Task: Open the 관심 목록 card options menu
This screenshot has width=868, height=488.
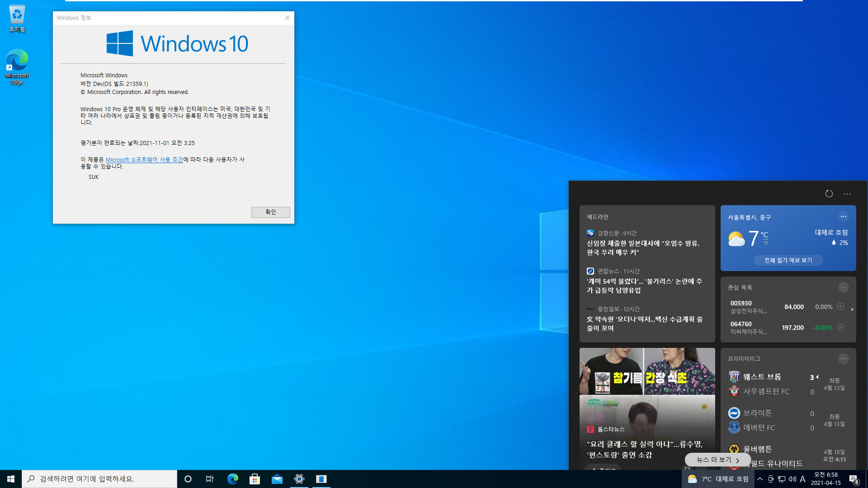Action: click(843, 287)
